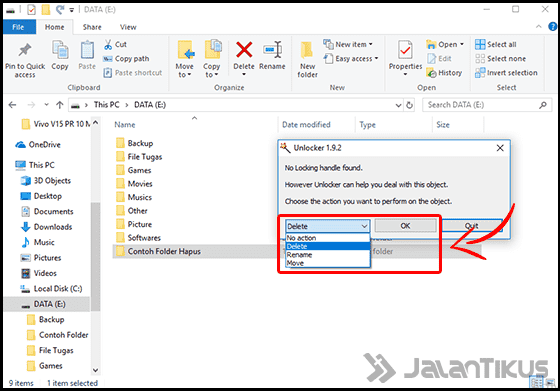Open the File tab
The image size is (560, 391).
[x=19, y=27]
